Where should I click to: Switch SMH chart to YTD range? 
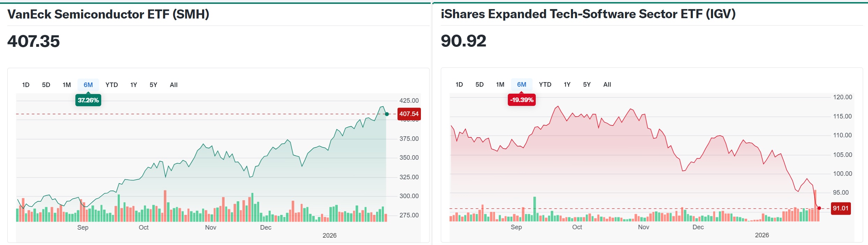coord(112,85)
